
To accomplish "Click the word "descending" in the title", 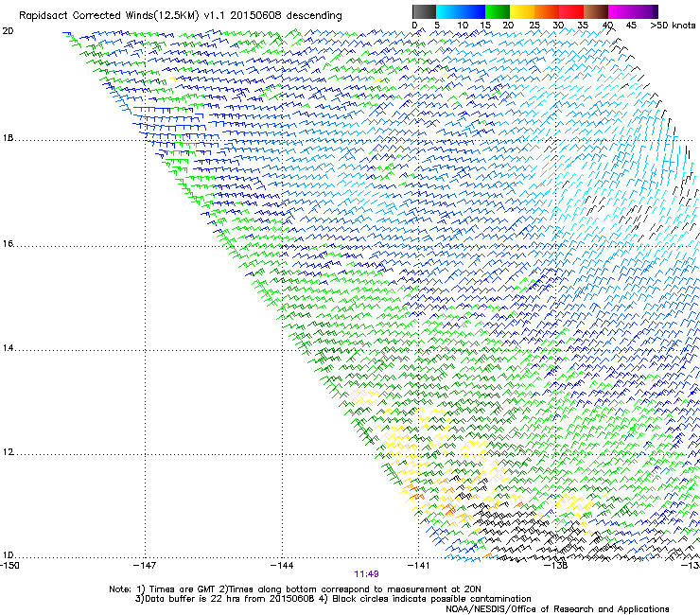I will pos(314,15).
